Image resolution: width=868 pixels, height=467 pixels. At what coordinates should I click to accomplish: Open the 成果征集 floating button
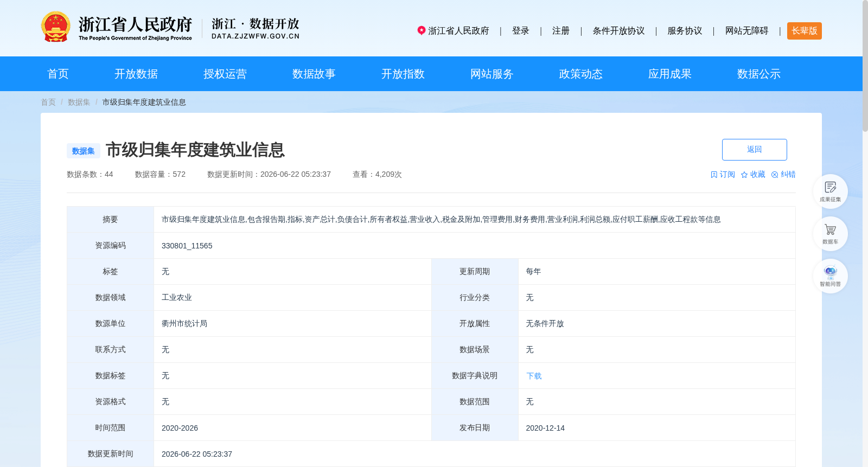click(x=830, y=191)
